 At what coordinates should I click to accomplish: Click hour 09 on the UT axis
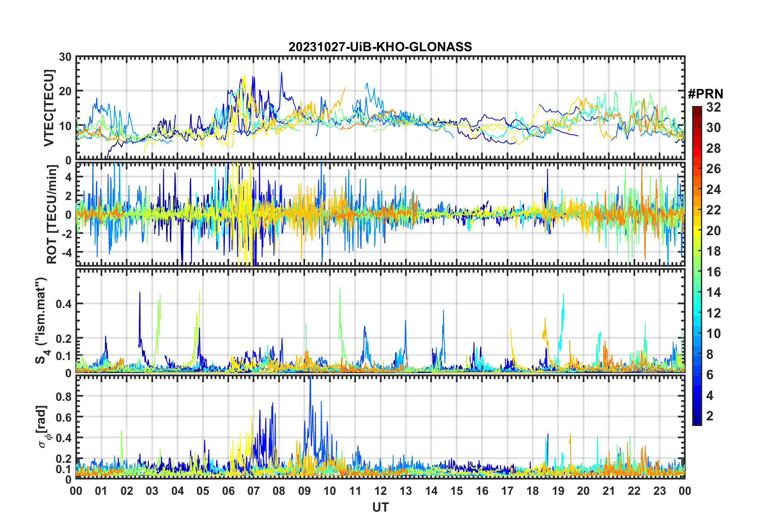(x=304, y=491)
